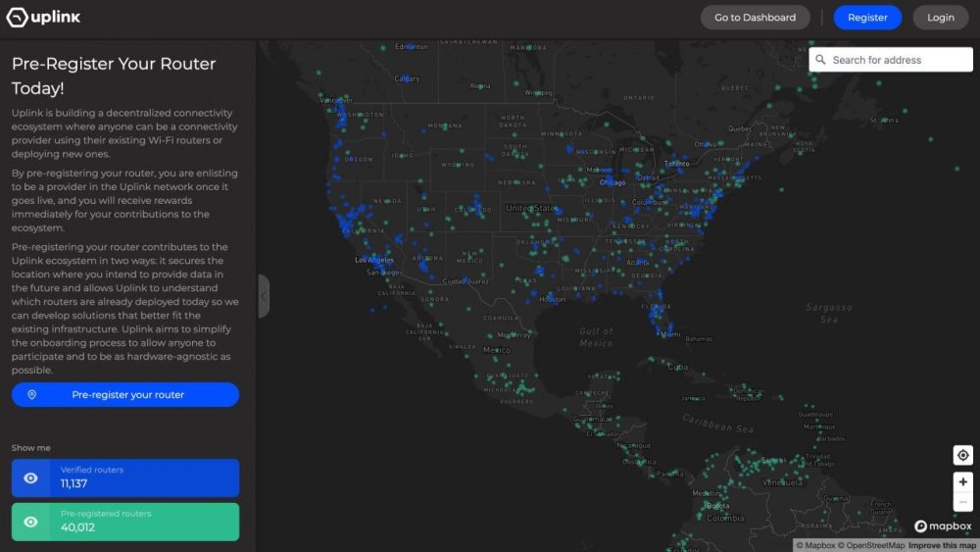Image resolution: width=980 pixels, height=552 pixels.
Task: Open the Login page
Action: pos(941,18)
